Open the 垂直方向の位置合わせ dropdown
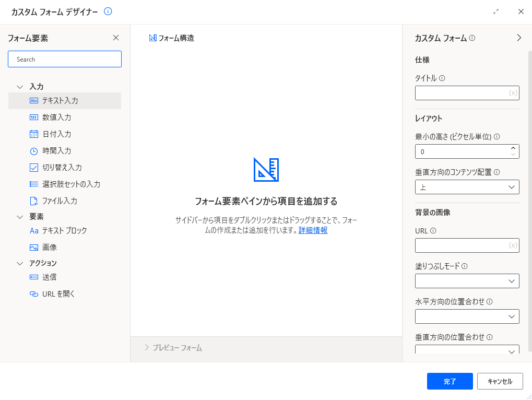The image size is (532, 400). tap(467, 349)
